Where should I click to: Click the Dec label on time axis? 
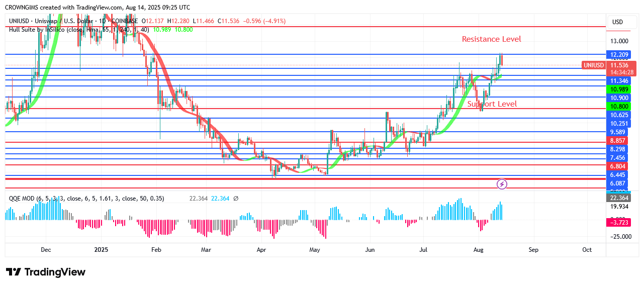tap(46, 250)
